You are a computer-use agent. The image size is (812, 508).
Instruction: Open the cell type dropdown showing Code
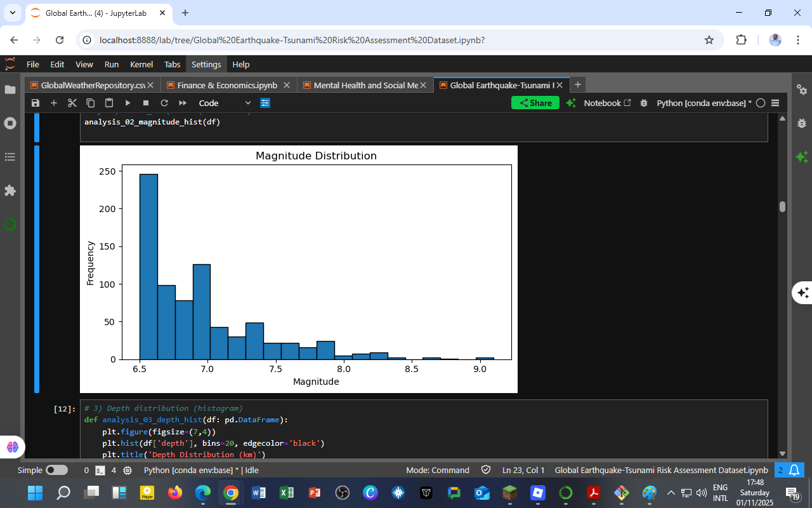click(x=225, y=102)
